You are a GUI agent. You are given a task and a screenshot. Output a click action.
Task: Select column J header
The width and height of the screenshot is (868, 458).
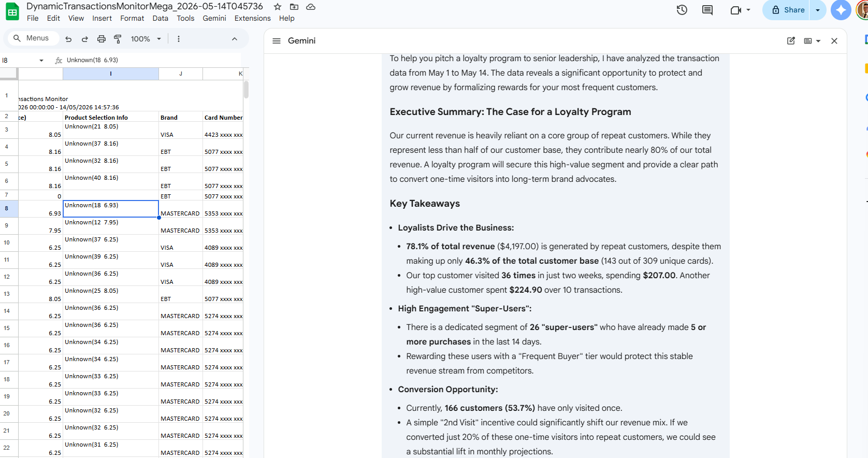[181, 74]
